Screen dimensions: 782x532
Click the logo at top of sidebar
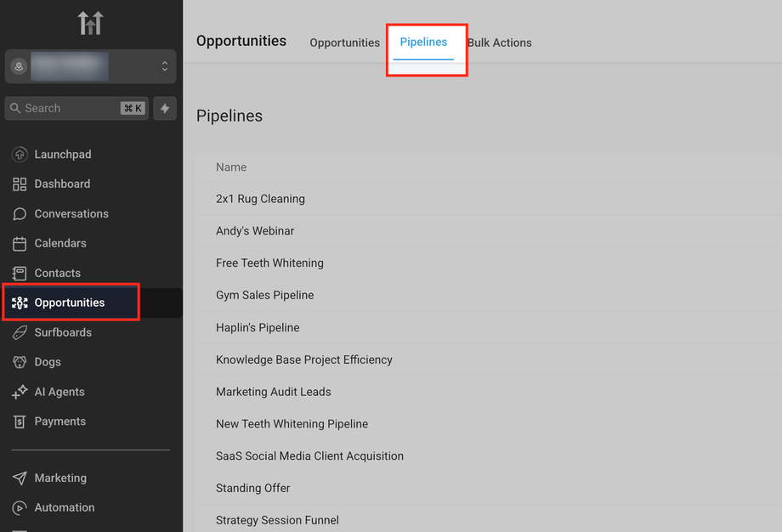[90, 23]
